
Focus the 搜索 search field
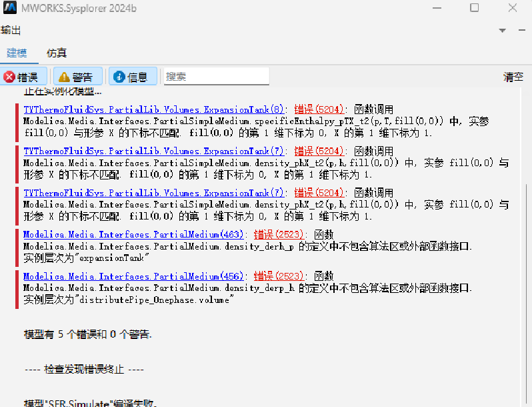pyautogui.click(x=217, y=76)
